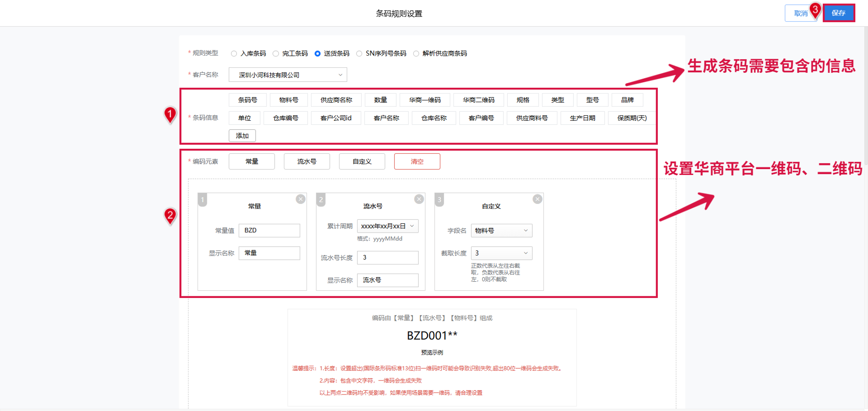Select the 客户公司id info tag

(x=336, y=118)
